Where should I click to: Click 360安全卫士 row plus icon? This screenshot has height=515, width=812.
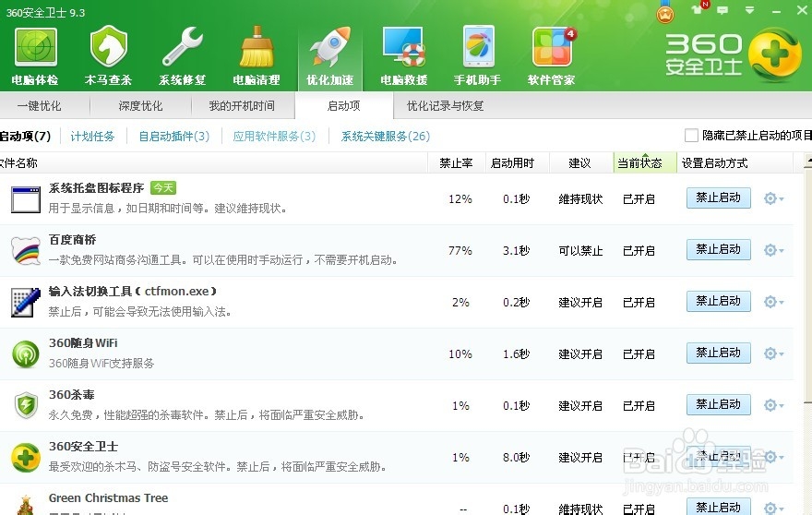click(26, 458)
